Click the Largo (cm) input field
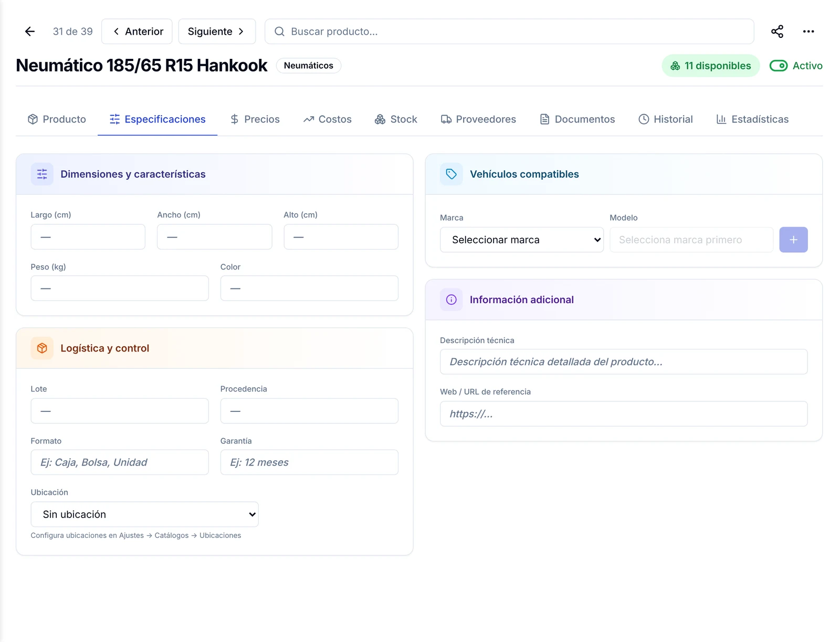Viewport: 840px width, 642px height. (88, 237)
